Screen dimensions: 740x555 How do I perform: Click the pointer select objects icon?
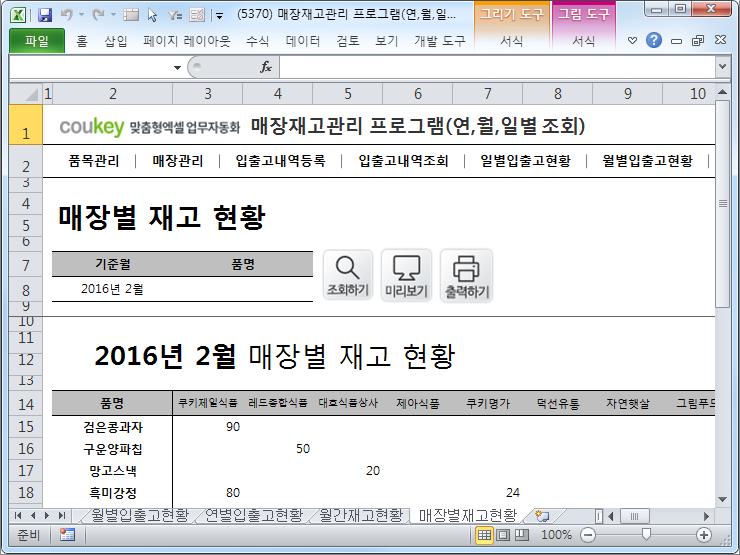point(152,15)
